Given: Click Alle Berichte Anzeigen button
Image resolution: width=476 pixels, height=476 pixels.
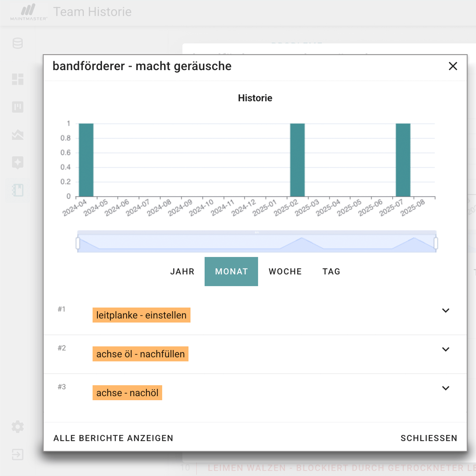Looking at the screenshot, I should (113, 438).
